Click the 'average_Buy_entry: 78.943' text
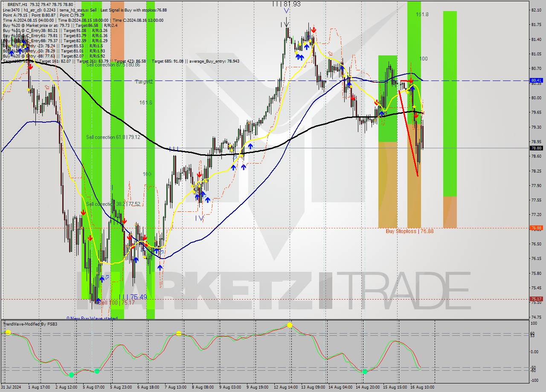 (213, 61)
